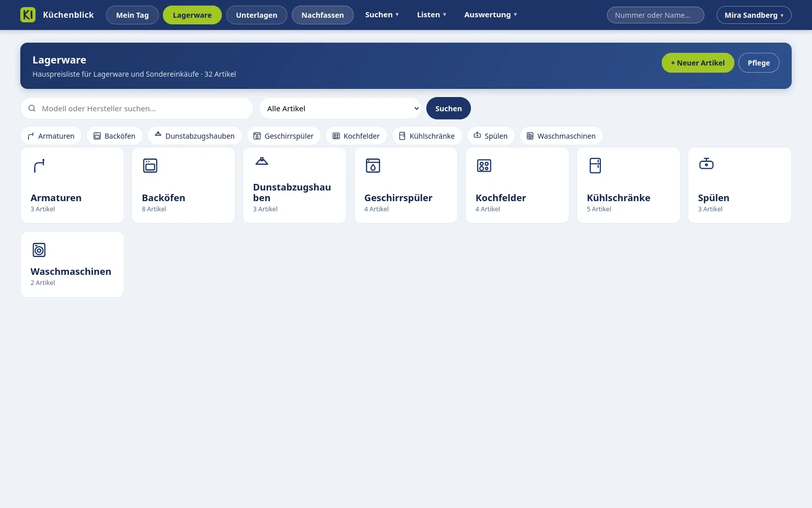Click the oven icon in Backöfen card
Image resolution: width=812 pixels, height=508 pixels.
tap(150, 166)
